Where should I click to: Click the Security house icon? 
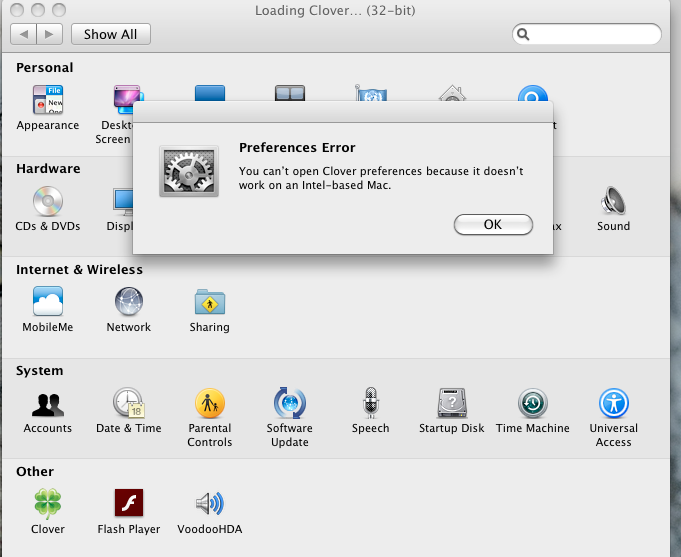[x=452, y=93]
